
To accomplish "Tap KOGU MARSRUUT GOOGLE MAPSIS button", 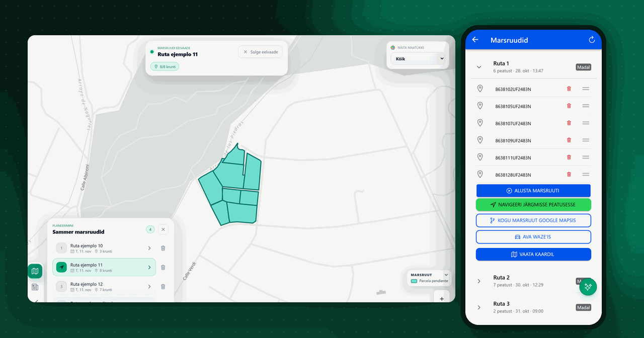I will click(x=533, y=220).
